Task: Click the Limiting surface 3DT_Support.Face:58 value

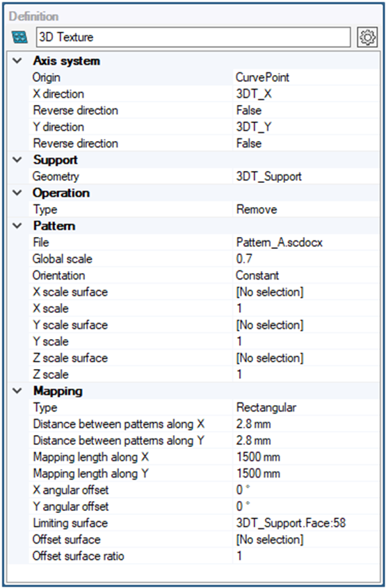Action: tap(306, 523)
